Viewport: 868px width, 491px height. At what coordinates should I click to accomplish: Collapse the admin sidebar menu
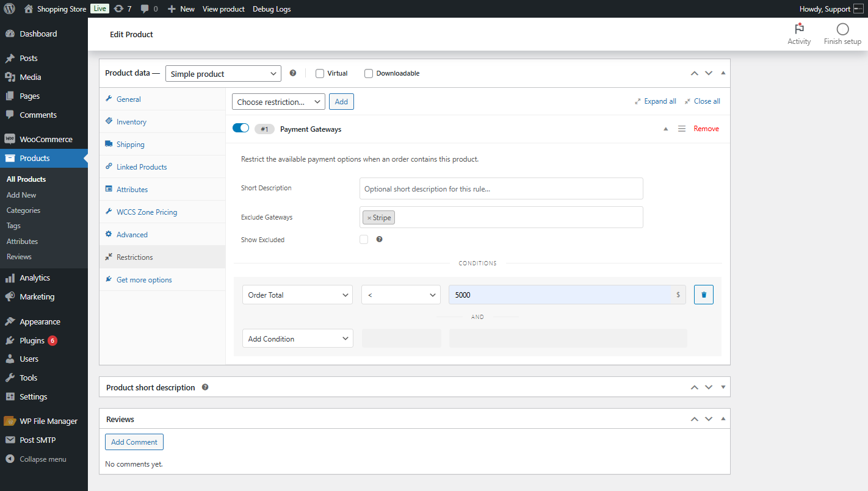tap(44, 459)
